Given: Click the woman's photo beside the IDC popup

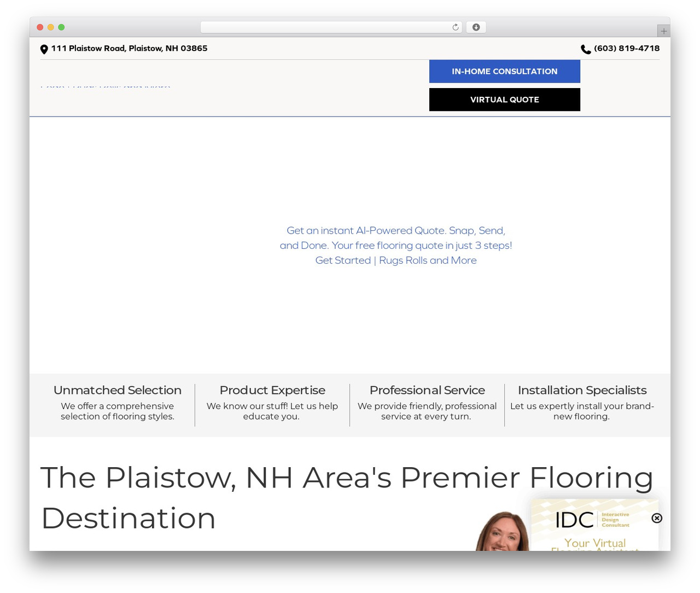Looking at the screenshot, I should pos(503,531).
